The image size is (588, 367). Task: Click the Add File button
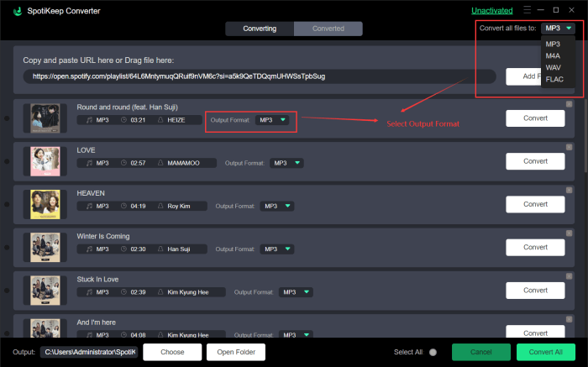point(523,76)
